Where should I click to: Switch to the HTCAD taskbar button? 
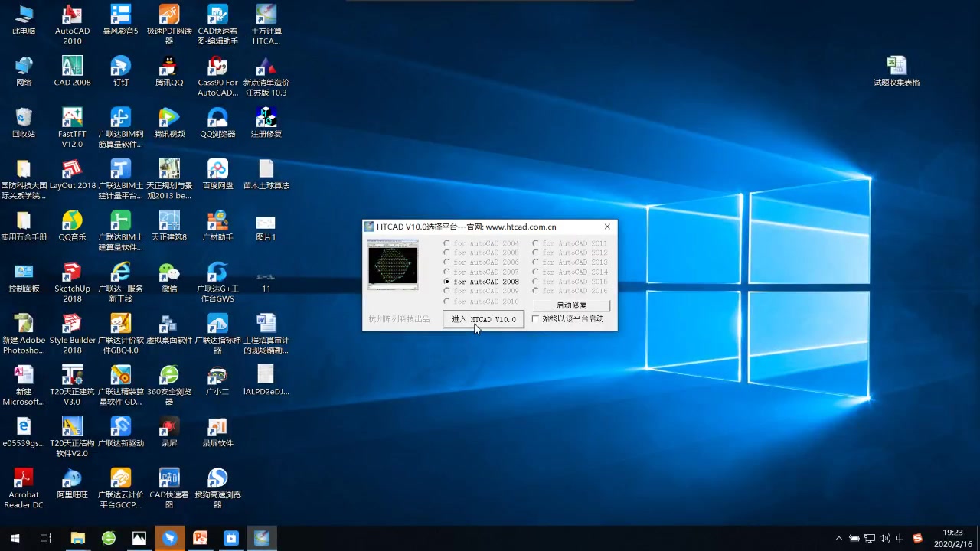(x=262, y=539)
